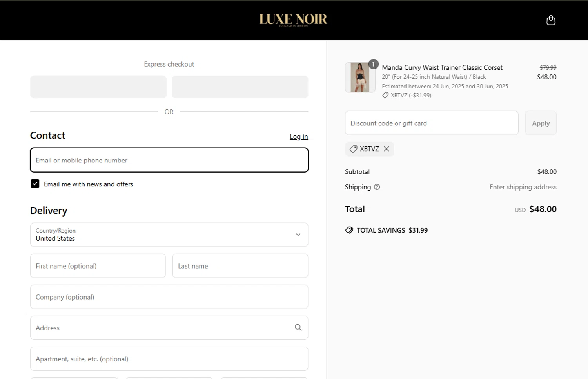Click the search icon in Address field
The width and height of the screenshot is (588, 379).
point(298,327)
